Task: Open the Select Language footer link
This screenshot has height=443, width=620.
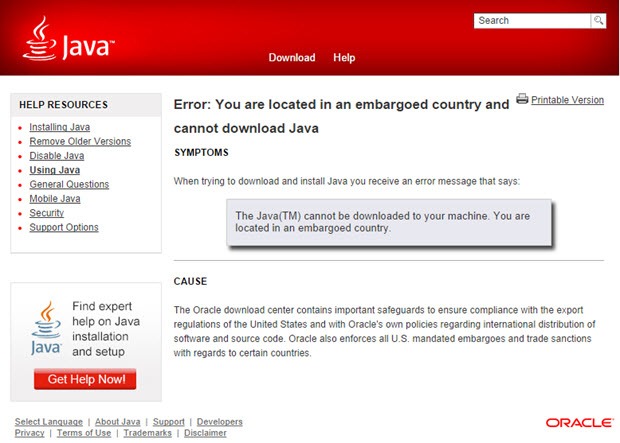Action: pos(49,422)
